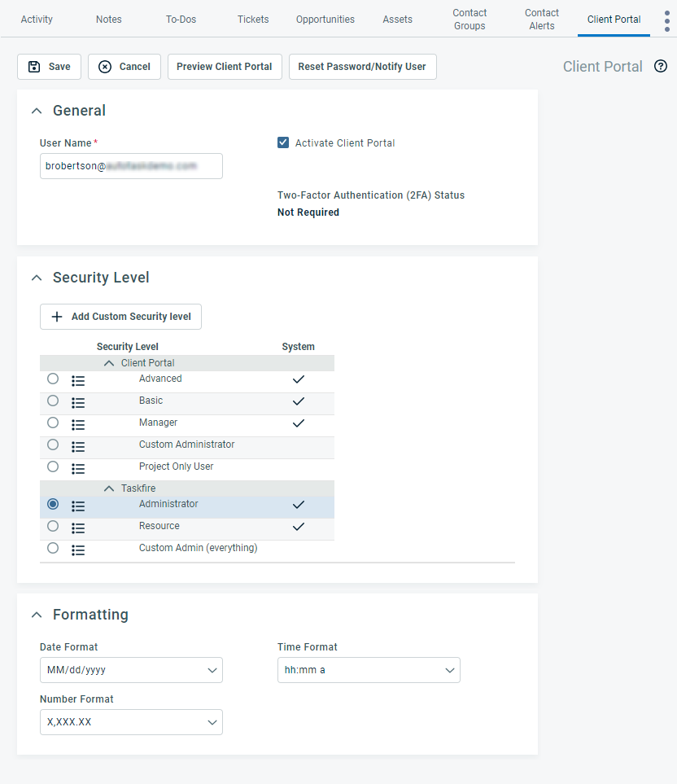Screen dimensions: 677x784
Task: Click the help question mark icon
Action: click(x=661, y=67)
